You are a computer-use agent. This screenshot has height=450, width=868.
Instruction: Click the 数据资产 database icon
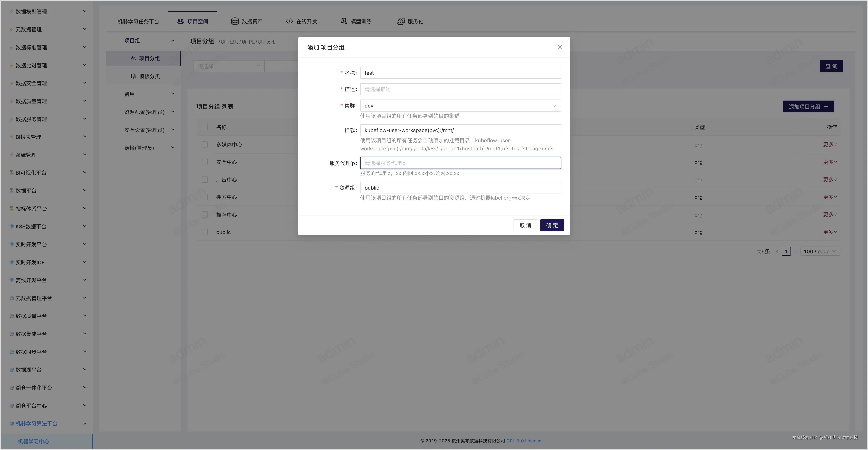click(235, 21)
